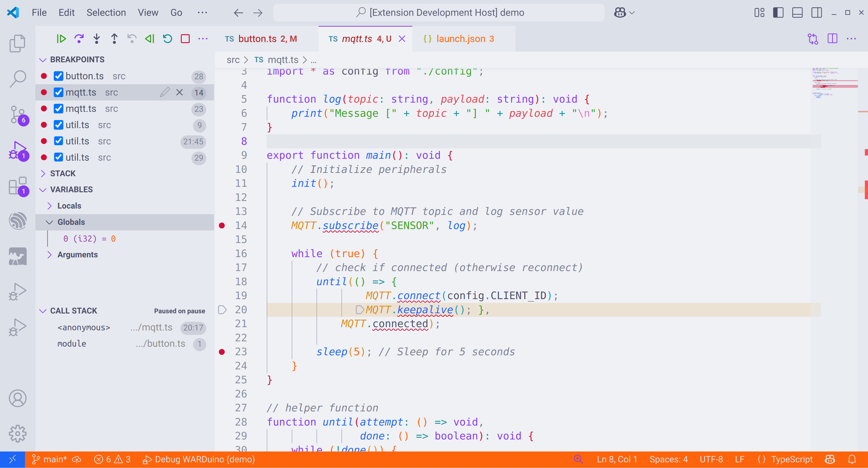Uncheck the button.ts line 28 breakpoint
This screenshot has width=868, height=468.
tap(59, 76)
